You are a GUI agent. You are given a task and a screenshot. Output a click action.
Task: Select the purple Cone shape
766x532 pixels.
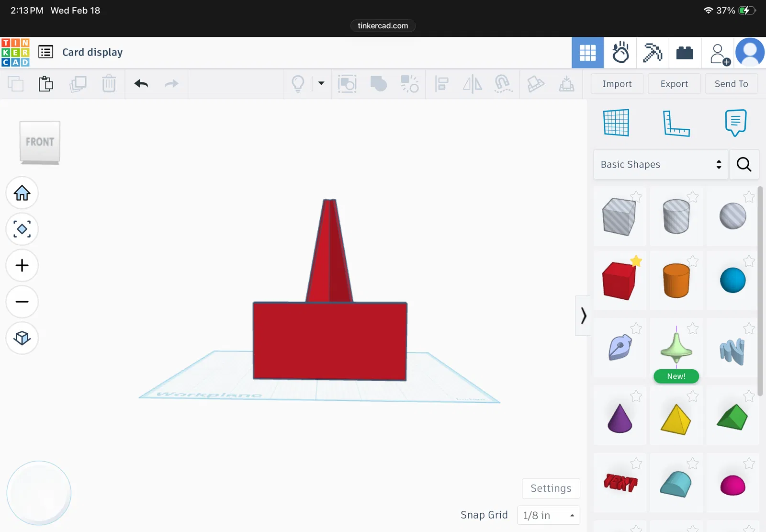[620, 418]
